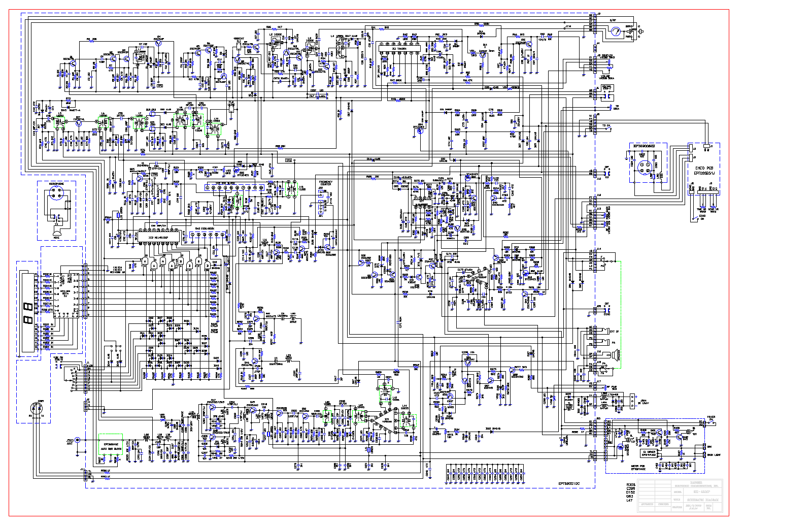
Task: Click the L47 revision note
Action: (630, 501)
